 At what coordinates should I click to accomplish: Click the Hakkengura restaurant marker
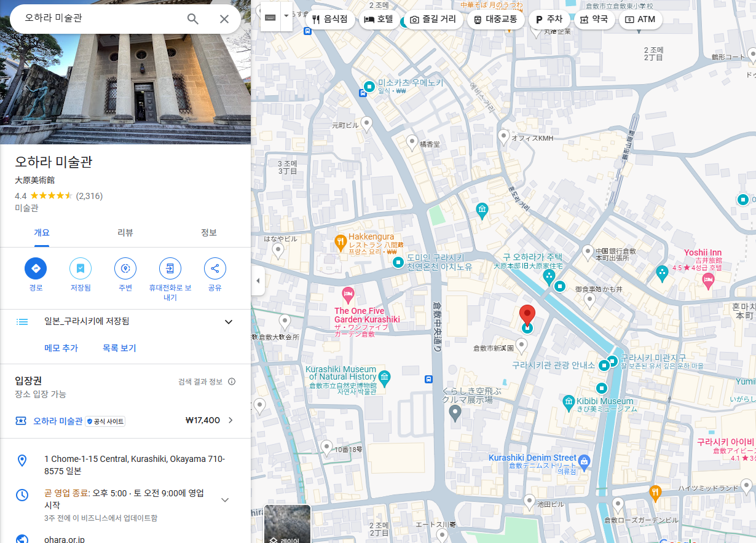click(x=340, y=243)
